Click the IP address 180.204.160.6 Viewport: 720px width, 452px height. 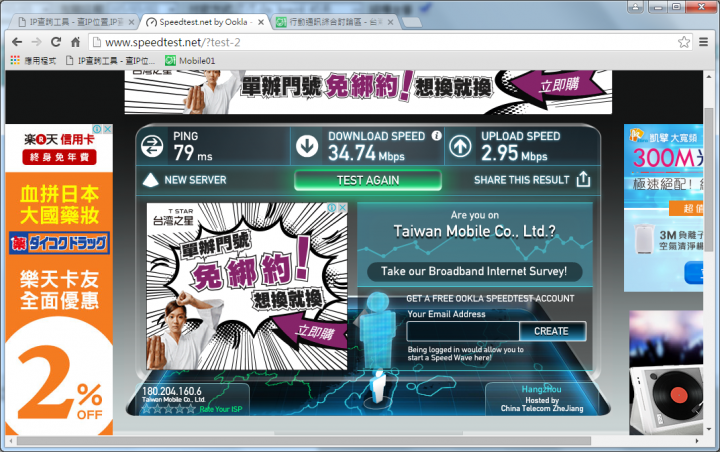point(172,391)
